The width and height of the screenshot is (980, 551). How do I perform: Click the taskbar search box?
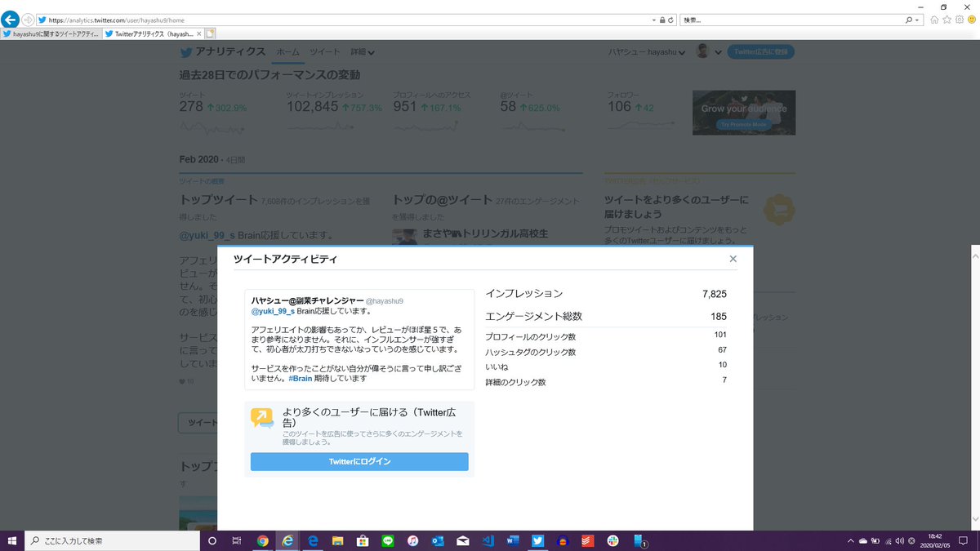pyautogui.click(x=112, y=540)
